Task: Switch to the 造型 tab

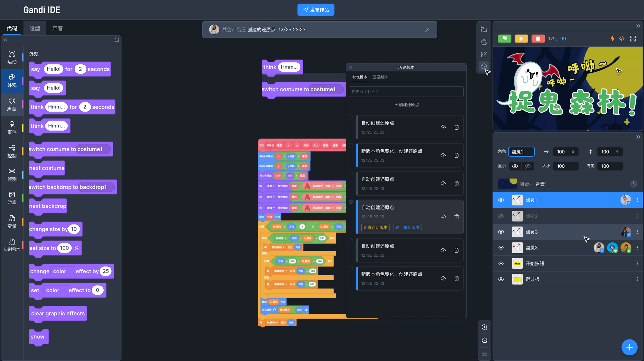Action: 35,28
